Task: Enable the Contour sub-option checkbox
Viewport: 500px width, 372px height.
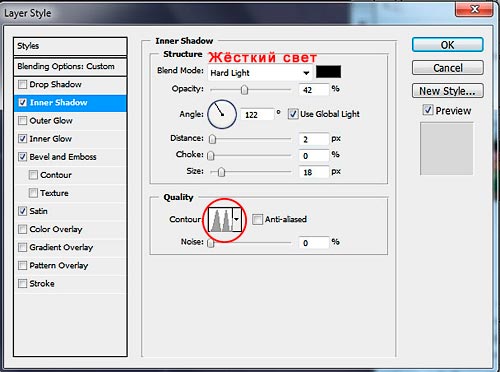Action: coord(33,175)
